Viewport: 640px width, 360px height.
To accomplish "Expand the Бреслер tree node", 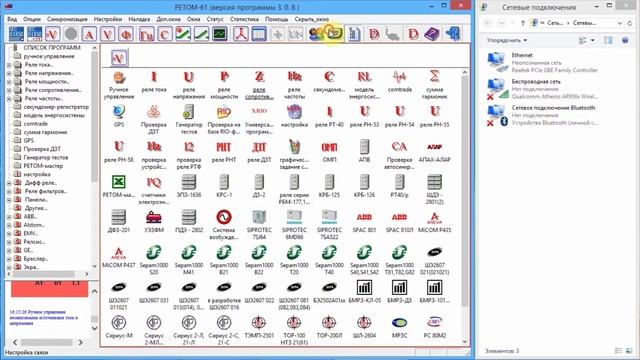I will click(x=9, y=259).
